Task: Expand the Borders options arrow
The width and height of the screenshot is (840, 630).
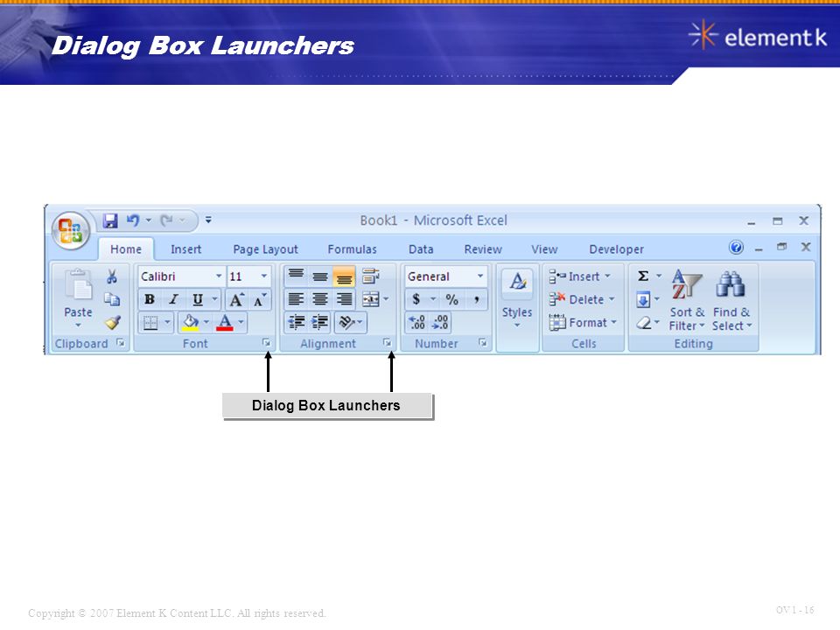Action: click(167, 322)
